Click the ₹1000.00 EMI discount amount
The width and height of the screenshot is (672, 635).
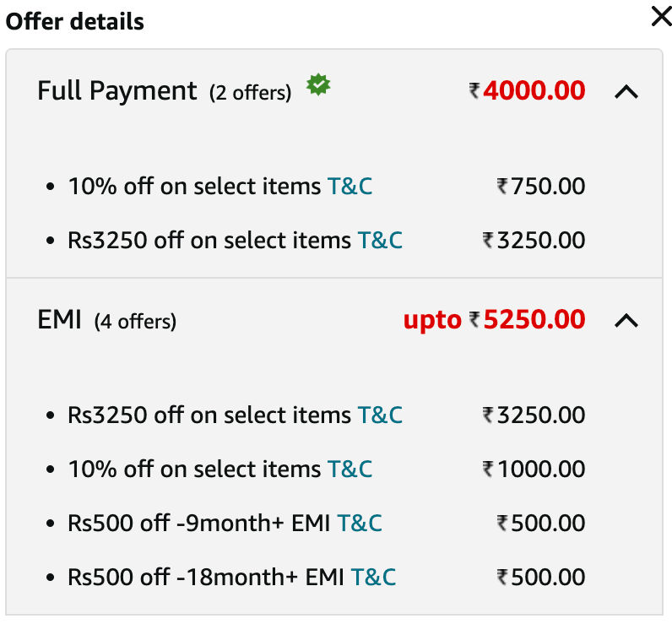coord(534,469)
